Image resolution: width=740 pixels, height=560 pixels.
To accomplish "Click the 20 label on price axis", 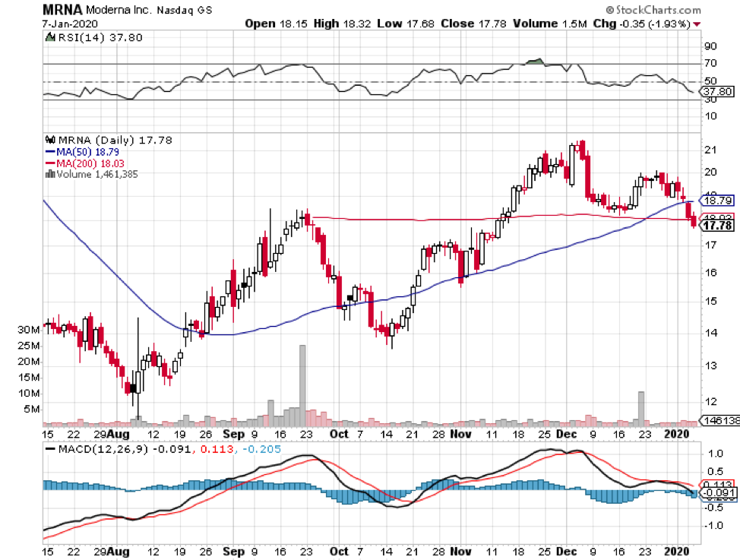I will click(710, 172).
